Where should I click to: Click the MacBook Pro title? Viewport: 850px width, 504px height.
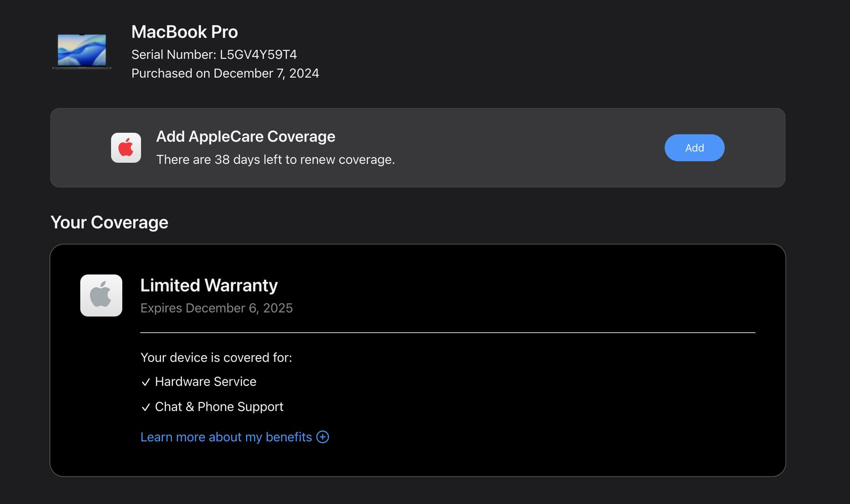184,32
